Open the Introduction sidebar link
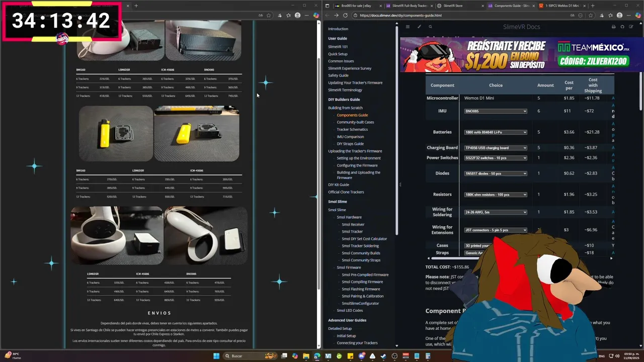This screenshot has width=644, height=362. click(338, 29)
